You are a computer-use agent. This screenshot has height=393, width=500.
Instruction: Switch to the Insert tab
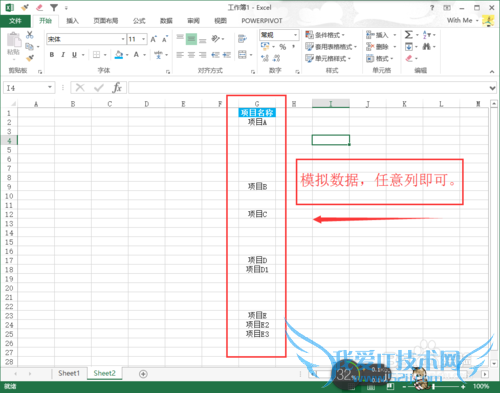coord(72,21)
